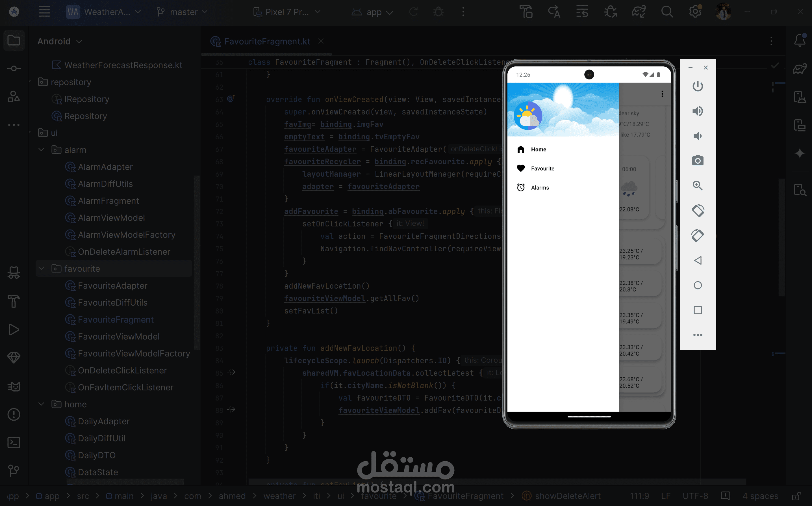This screenshot has height=506, width=812.
Task: Open the master branch dropdown
Action: [x=183, y=12]
